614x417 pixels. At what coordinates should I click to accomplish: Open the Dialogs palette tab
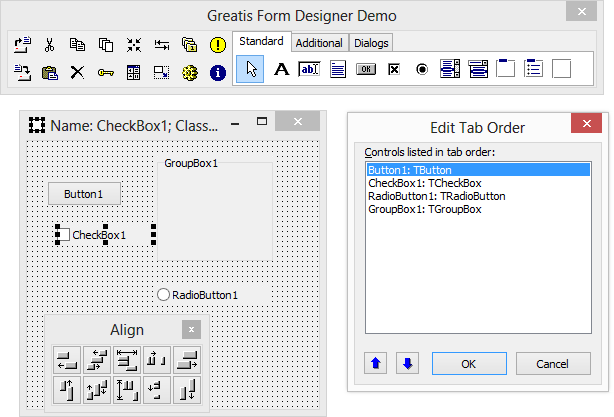click(371, 43)
